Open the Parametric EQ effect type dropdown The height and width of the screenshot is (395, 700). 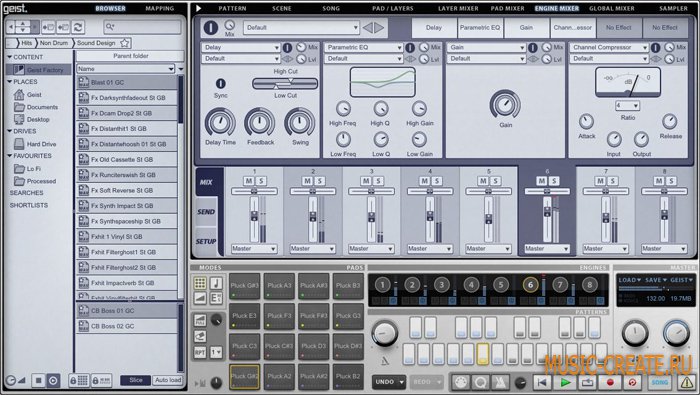tap(363, 47)
